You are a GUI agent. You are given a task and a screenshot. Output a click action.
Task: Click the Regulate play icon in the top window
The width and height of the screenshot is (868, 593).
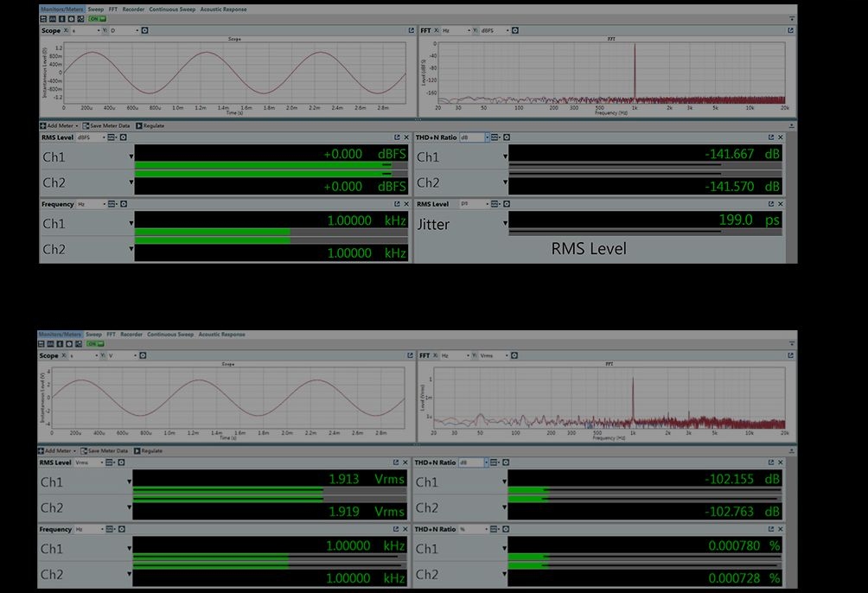click(x=138, y=125)
